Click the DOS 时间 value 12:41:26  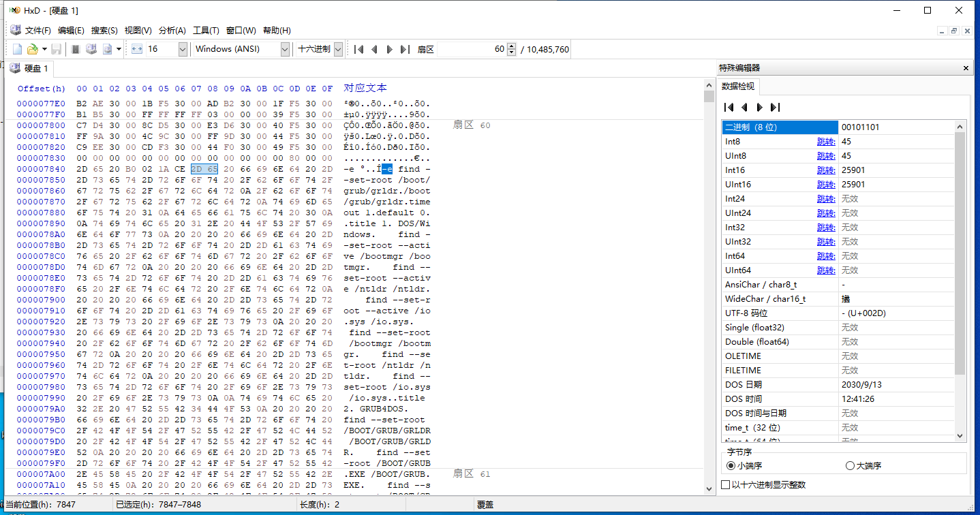(859, 399)
